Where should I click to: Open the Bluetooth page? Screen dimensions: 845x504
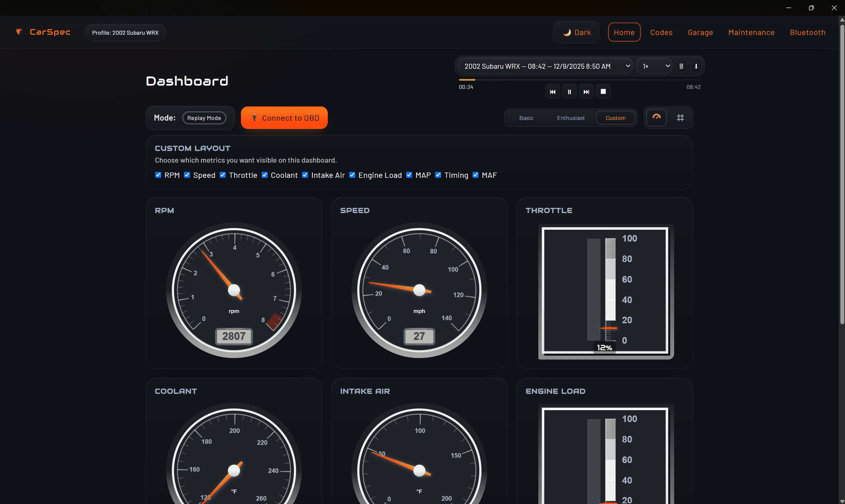[x=807, y=32]
